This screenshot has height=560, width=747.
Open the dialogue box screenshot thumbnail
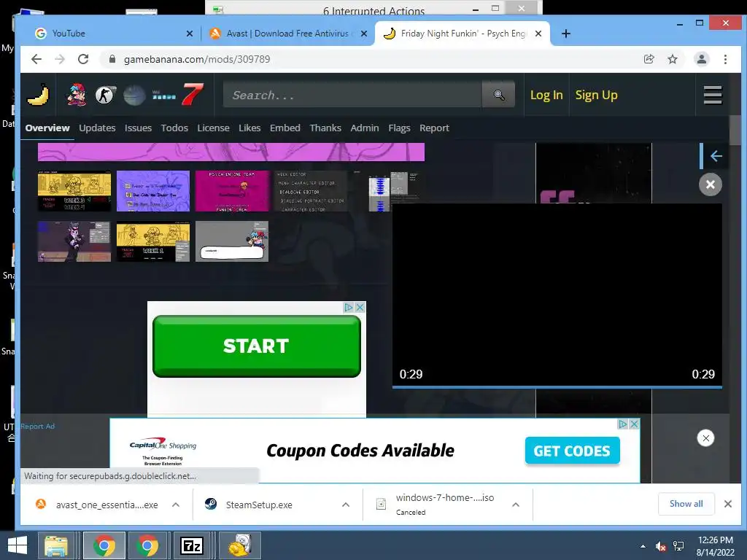tap(231, 241)
